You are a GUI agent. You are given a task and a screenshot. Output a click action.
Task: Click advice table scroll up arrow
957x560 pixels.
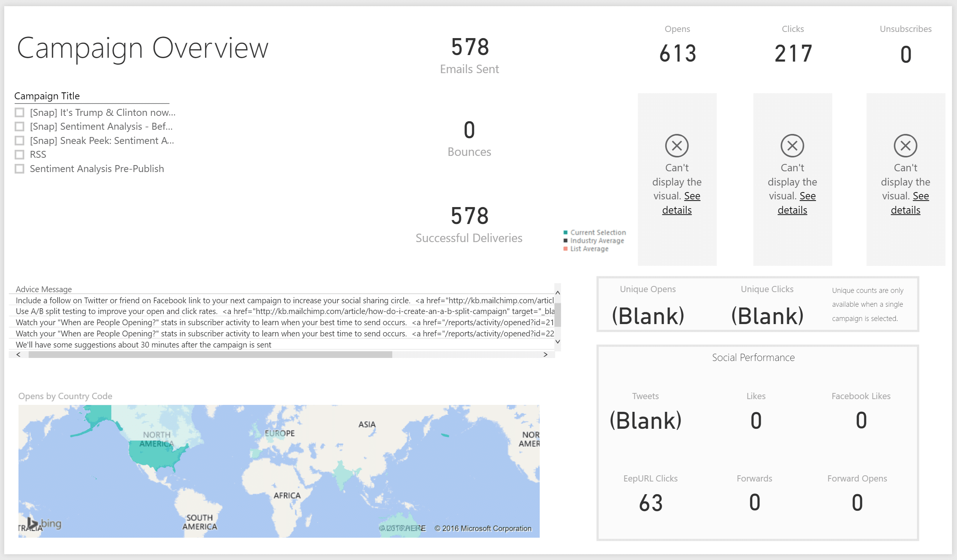point(557,293)
